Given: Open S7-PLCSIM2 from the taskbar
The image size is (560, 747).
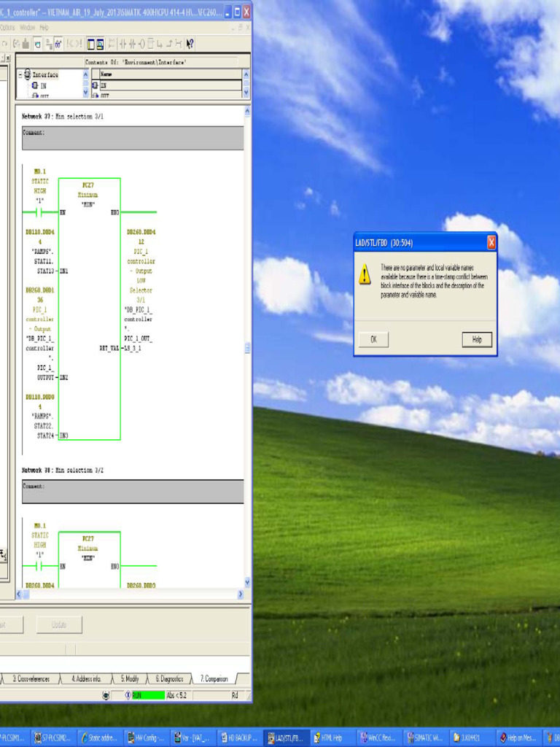Looking at the screenshot, I should (x=52, y=738).
